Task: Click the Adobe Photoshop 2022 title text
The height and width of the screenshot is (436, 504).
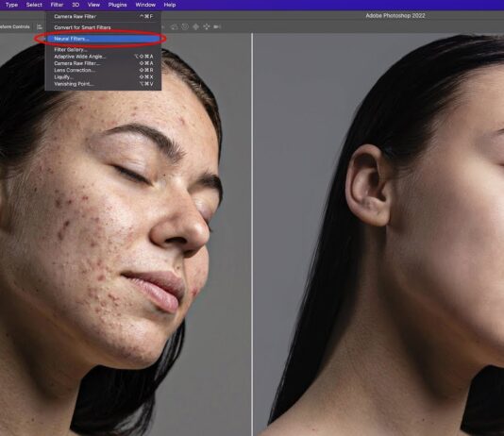Action: [x=395, y=16]
